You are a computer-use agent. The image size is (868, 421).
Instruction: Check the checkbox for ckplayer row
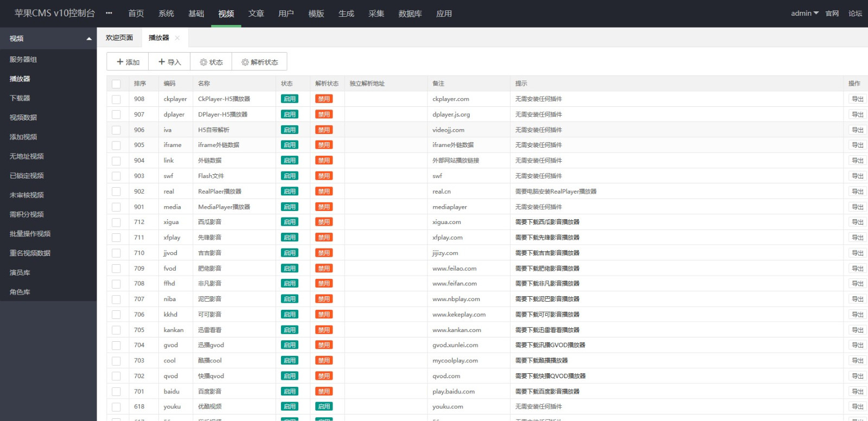[116, 99]
